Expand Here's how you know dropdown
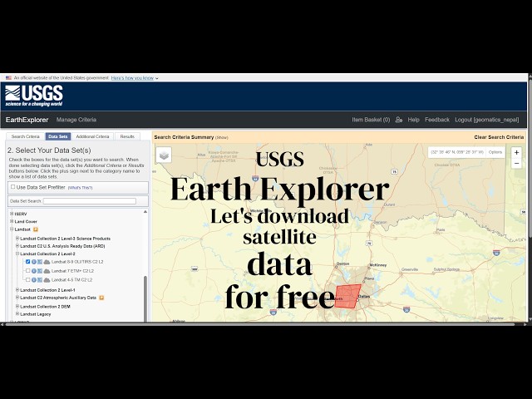This screenshot has width=532, height=399. point(135,78)
